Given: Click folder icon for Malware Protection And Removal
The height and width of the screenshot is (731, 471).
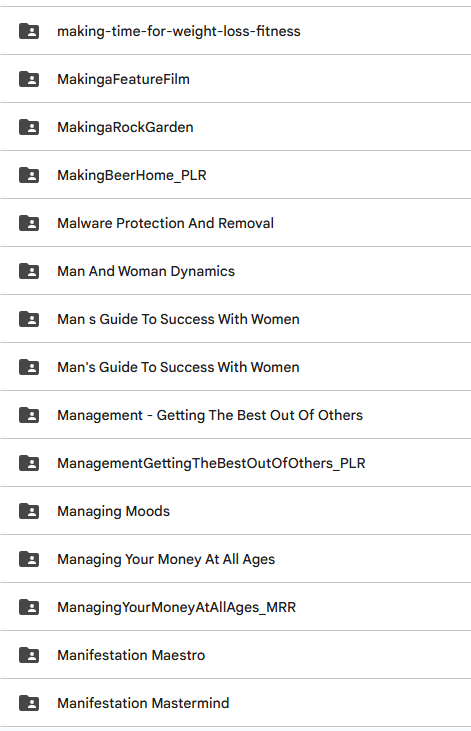Looking at the screenshot, I should (29, 223).
